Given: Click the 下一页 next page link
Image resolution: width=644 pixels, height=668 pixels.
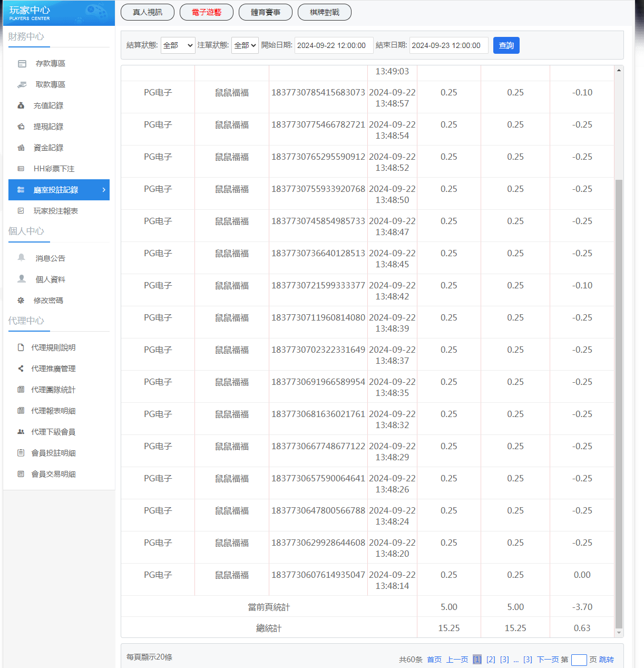Looking at the screenshot, I should tap(548, 660).
